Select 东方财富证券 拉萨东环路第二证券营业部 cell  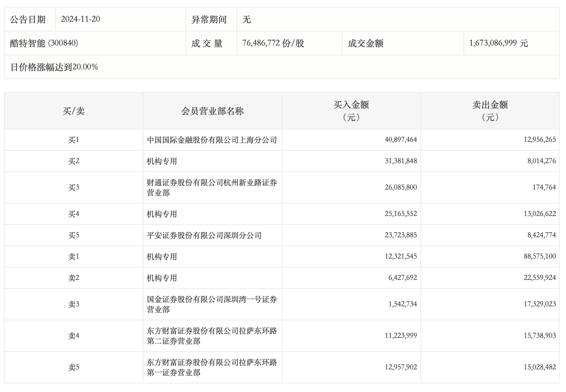tap(212, 336)
